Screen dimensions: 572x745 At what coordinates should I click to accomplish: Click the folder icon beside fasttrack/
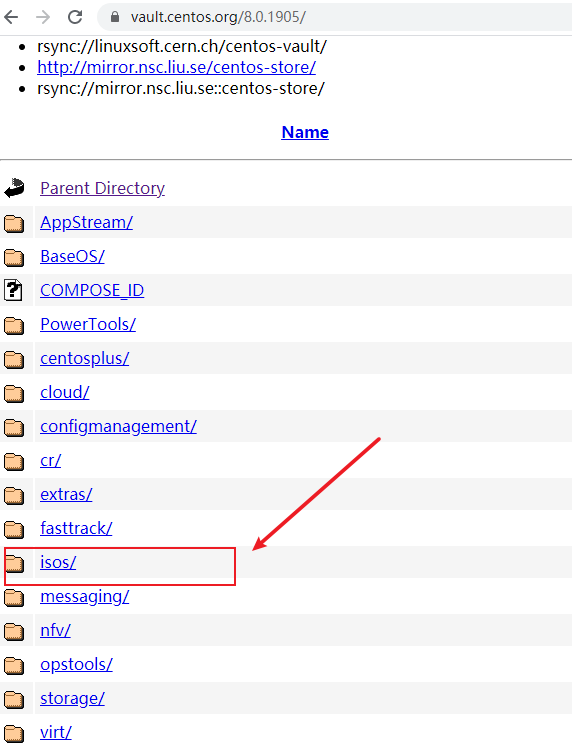[x=14, y=529]
